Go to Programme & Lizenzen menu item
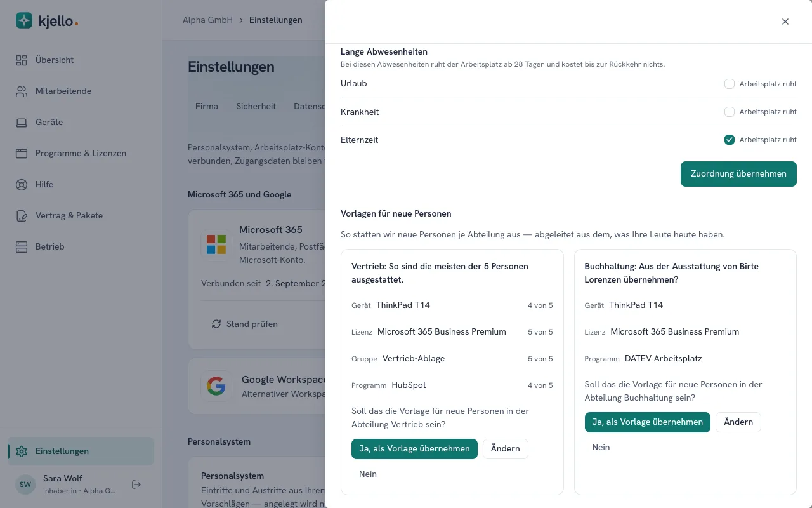The image size is (812, 508). point(81,154)
